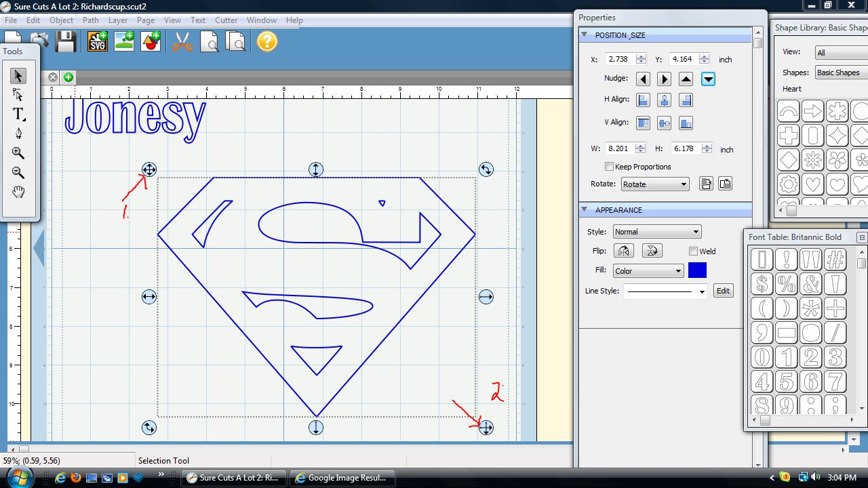Align horizontally to left edge
Viewport: 868px width, 488px height.
644,100
